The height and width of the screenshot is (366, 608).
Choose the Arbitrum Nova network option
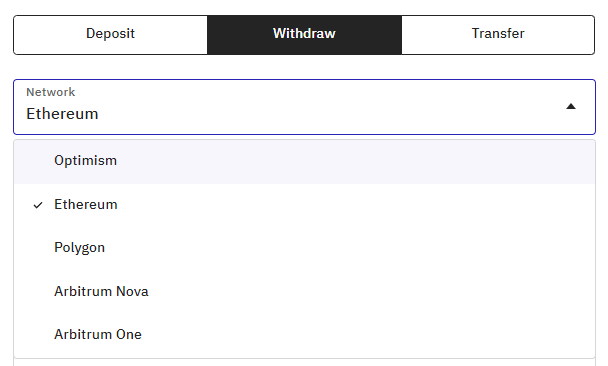pos(304,291)
